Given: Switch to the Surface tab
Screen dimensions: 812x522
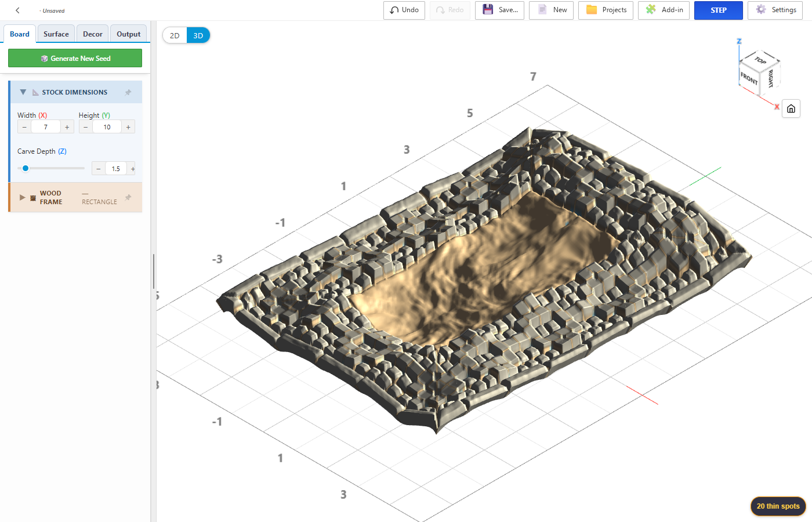Looking at the screenshot, I should pyautogui.click(x=56, y=34).
